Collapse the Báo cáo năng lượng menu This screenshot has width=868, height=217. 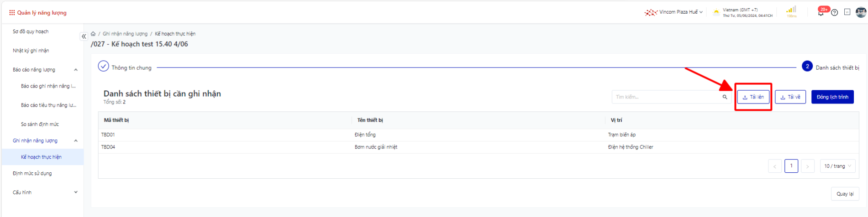[x=76, y=70]
